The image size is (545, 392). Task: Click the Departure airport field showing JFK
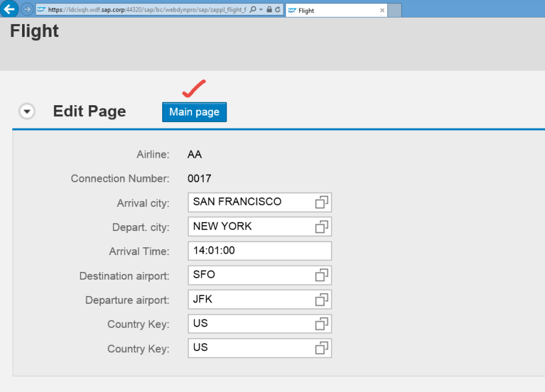(x=250, y=300)
